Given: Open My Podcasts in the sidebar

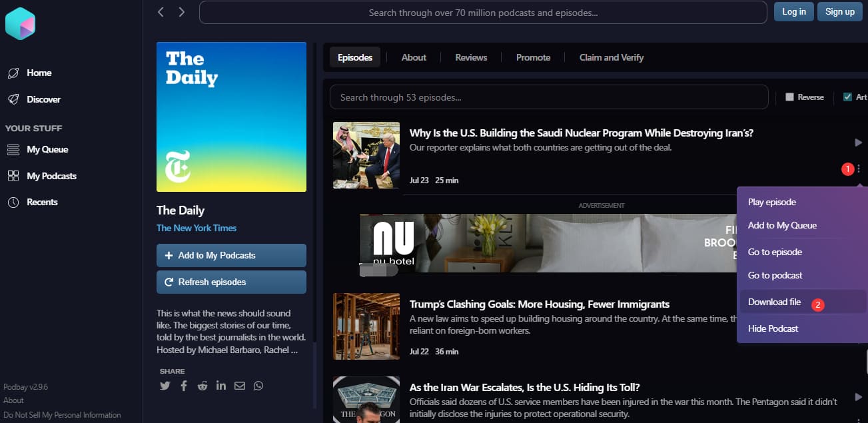Looking at the screenshot, I should click(51, 176).
